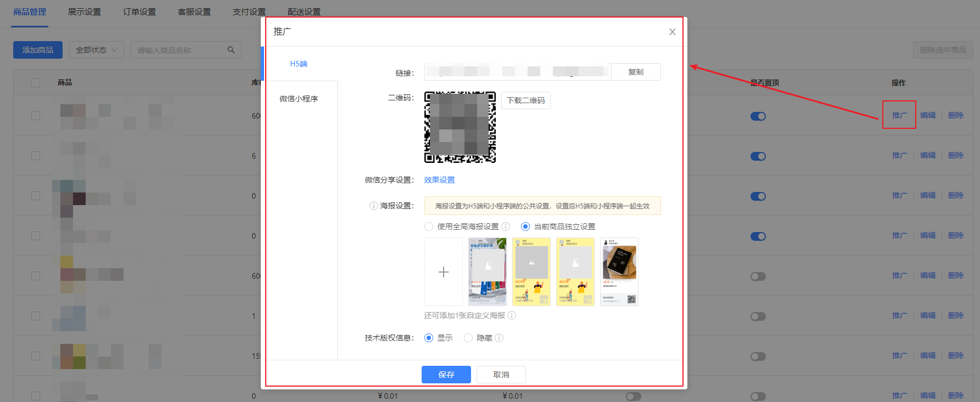Switch to 订单设置 tab
This screenshot has width=980, height=402.
coord(139,12)
